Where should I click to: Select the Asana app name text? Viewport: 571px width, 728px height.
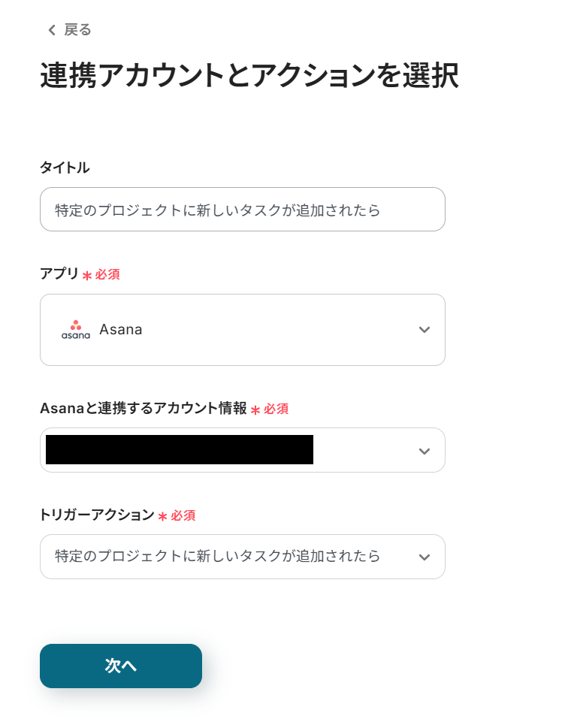[120, 330]
